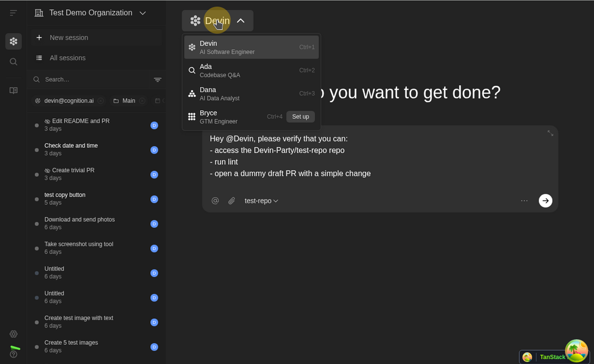The height and width of the screenshot is (364, 594).
Task: Click the @ mention icon in prompt box
Action: (215, 201)
